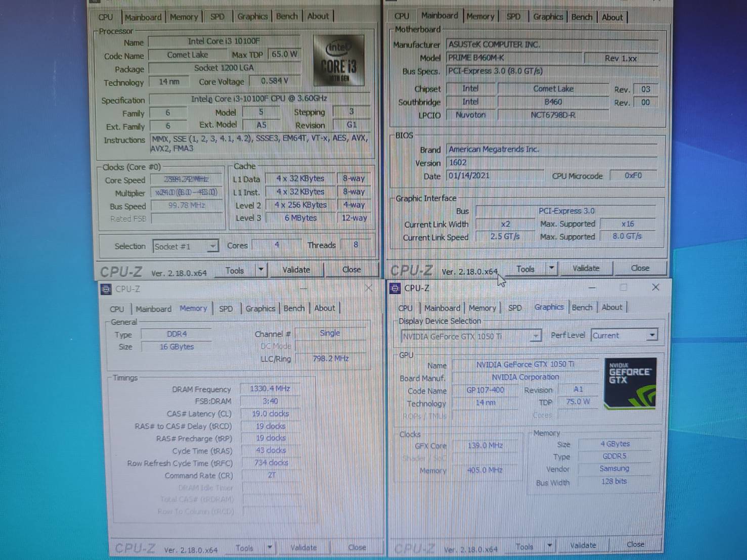Open Tools dropdown arrow in Mainboard window
Image resolution: width=747 pixels, height=560 pixels.
point(551,268)
